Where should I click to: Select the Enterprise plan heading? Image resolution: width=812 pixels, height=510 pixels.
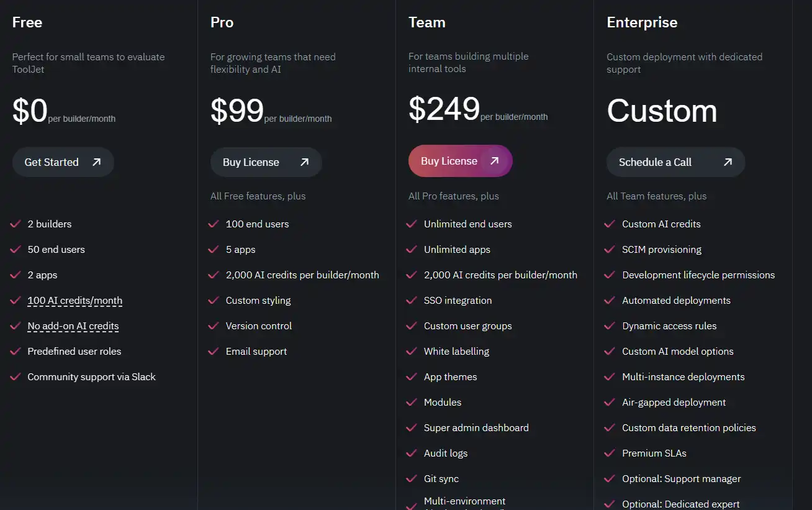point(642,22)
